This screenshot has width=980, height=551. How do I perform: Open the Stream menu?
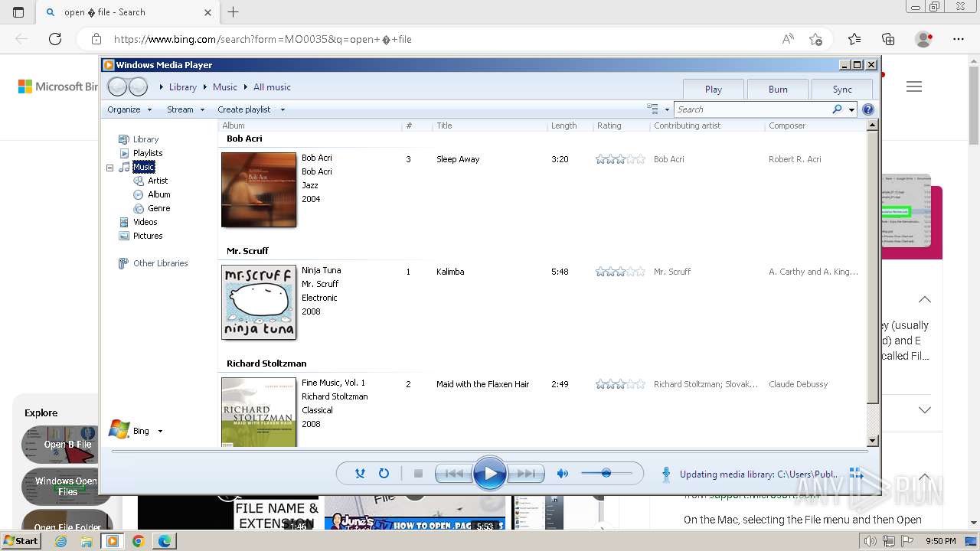[x=186, y=109]
